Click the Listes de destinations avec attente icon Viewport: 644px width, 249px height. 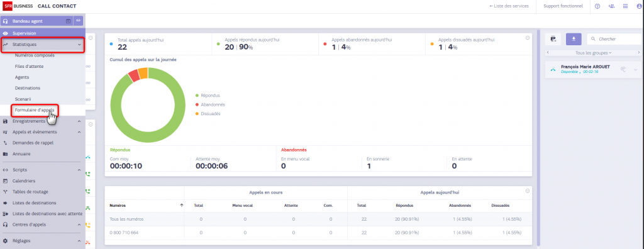pyautogui.click(x=5, y=214)
